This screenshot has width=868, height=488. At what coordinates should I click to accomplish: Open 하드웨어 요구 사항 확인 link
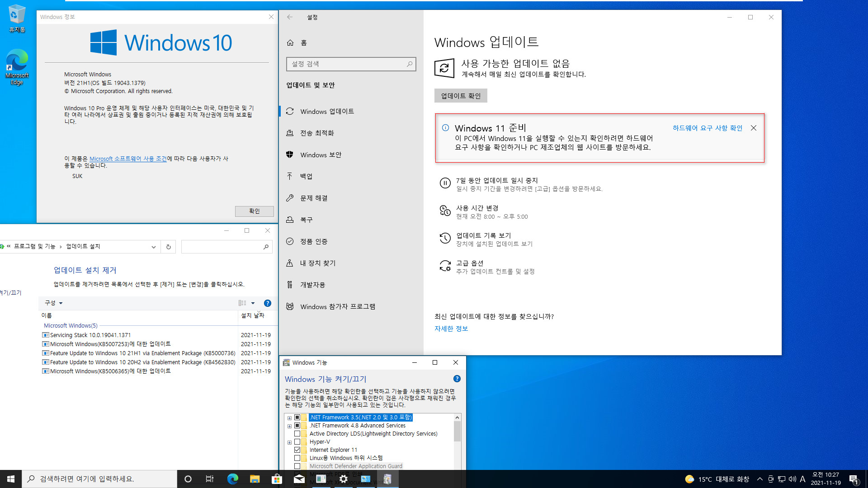(707, 128)
